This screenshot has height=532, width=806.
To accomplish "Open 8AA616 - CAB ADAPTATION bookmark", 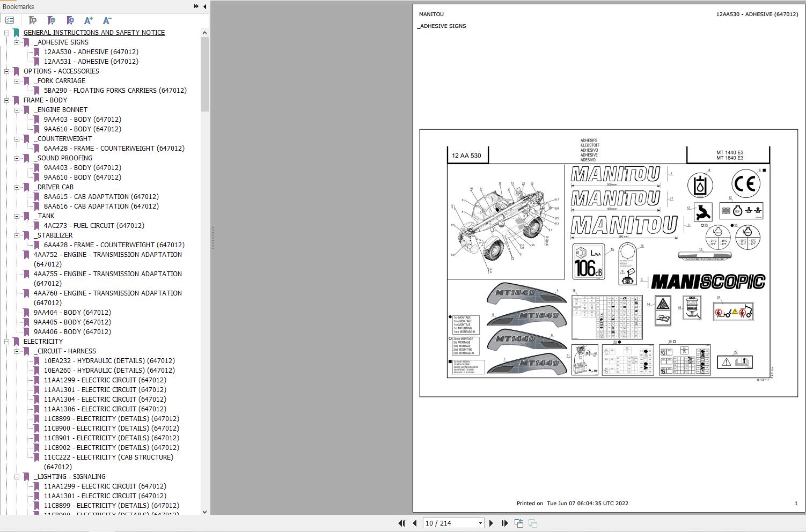I will [101, 206].
